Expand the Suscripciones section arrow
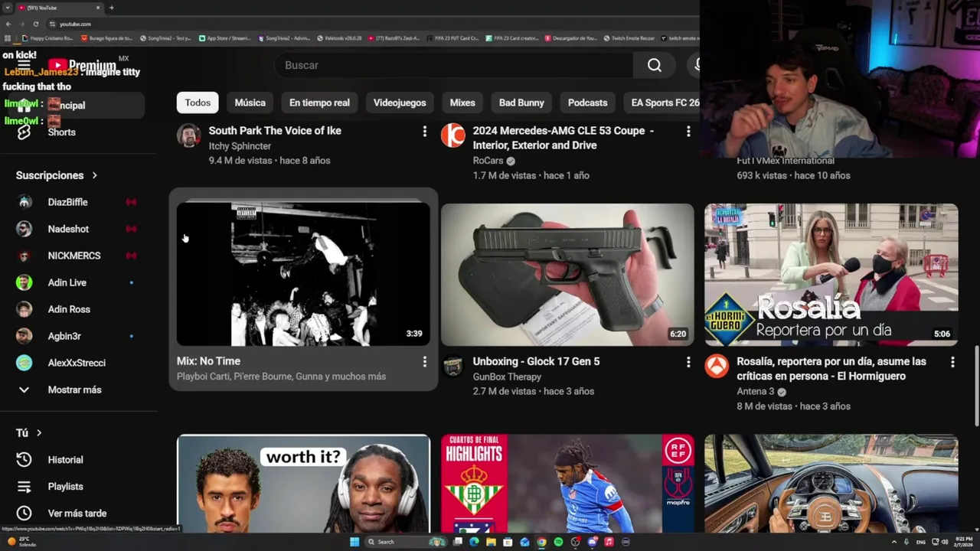 click(95, 175)
